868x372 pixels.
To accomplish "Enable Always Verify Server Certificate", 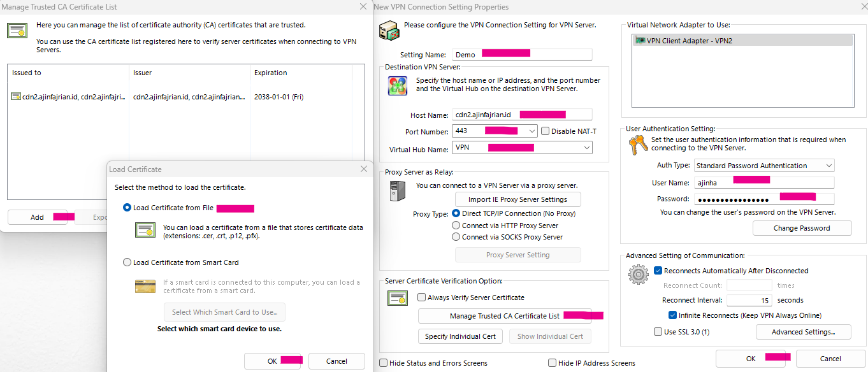I will (x=421, y=297).
